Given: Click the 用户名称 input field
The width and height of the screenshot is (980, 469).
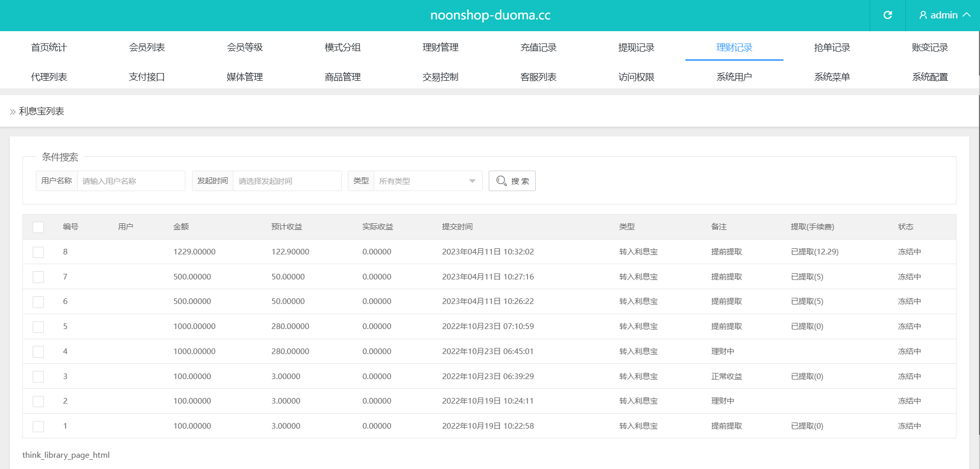Looking at the screenshot, I should pyautogui.click(x=131, y=181).
